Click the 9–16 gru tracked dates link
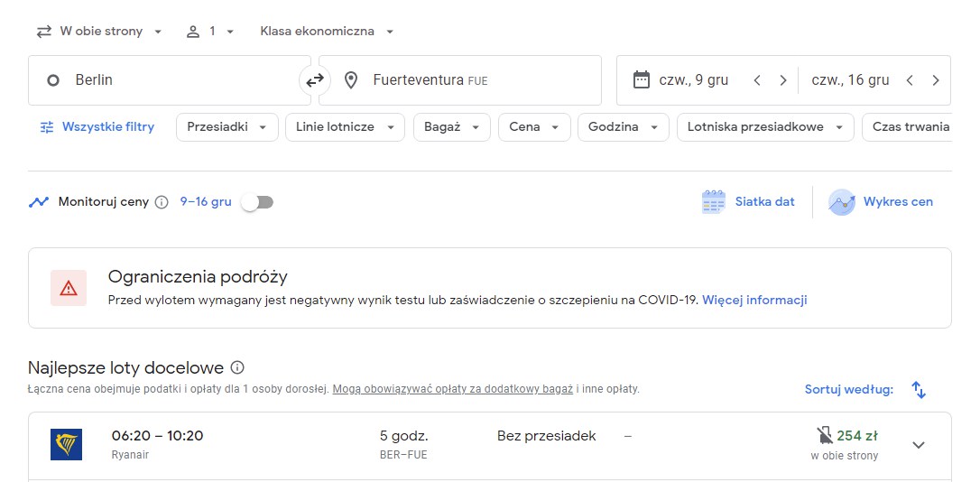 click(x=206, y=202)
